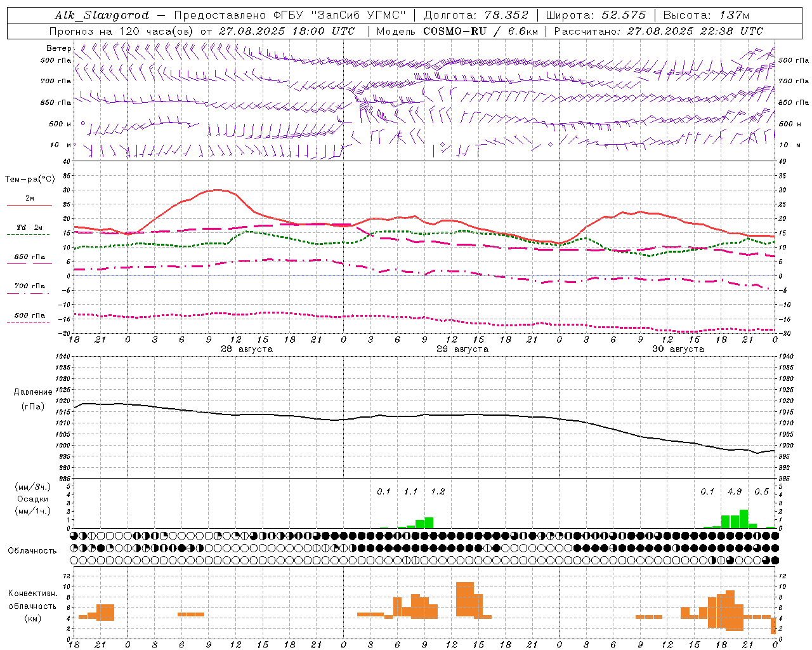Click the Осадки precipitation label
The height and width of the screenshot is (650, 812).
pos(33,500)
